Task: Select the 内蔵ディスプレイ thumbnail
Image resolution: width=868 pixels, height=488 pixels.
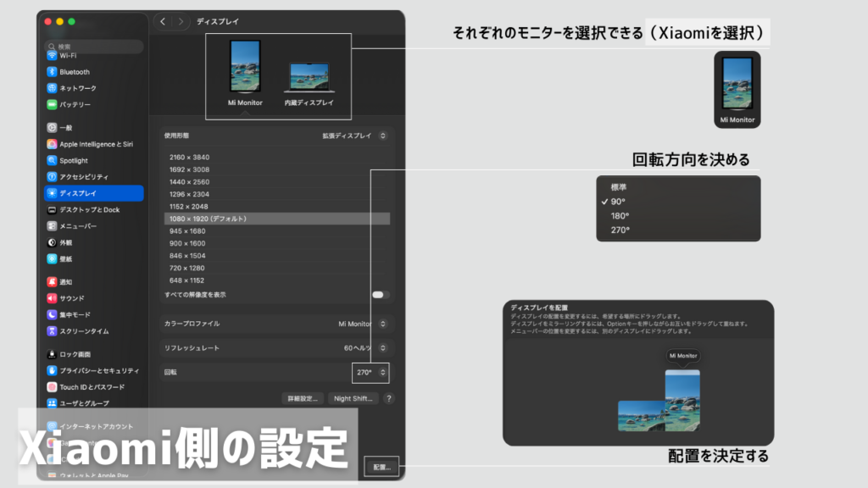Action: pyautogui.click(x=310, y=85)
